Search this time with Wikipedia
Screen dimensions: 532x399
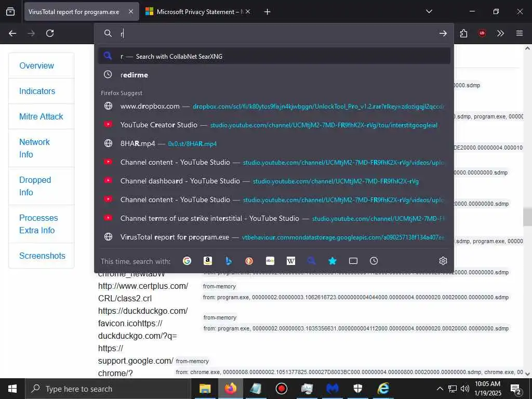pos(291,261)
